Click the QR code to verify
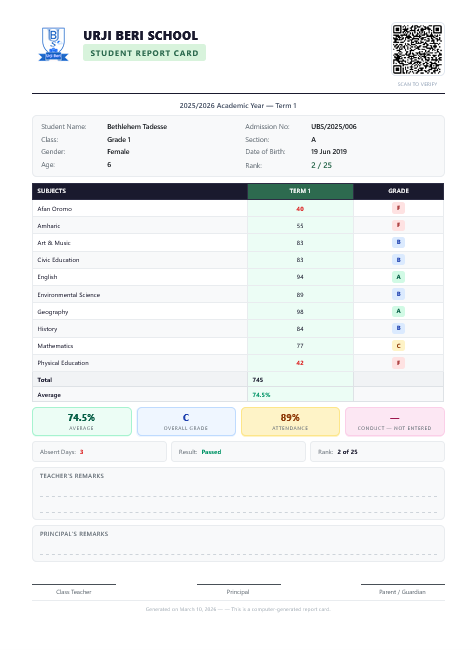Viewport: 476px width, 651px height. point(417,49)
